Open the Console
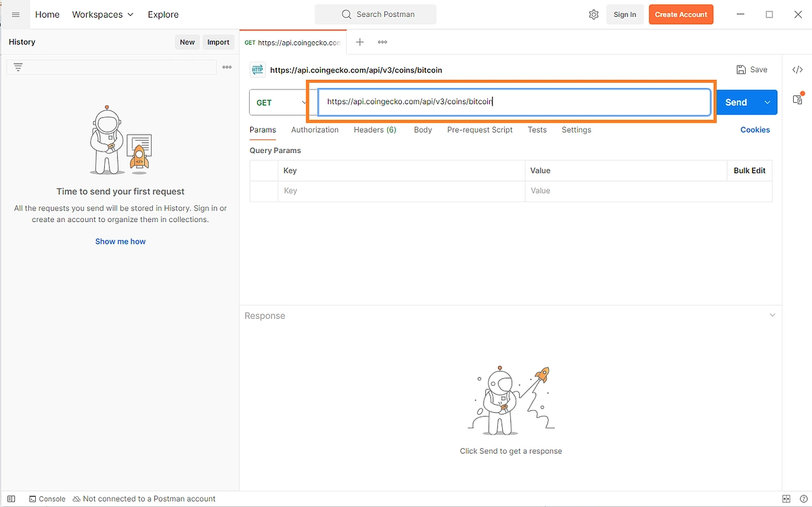Viewport: 812px width, 507px height. (47, 499)
